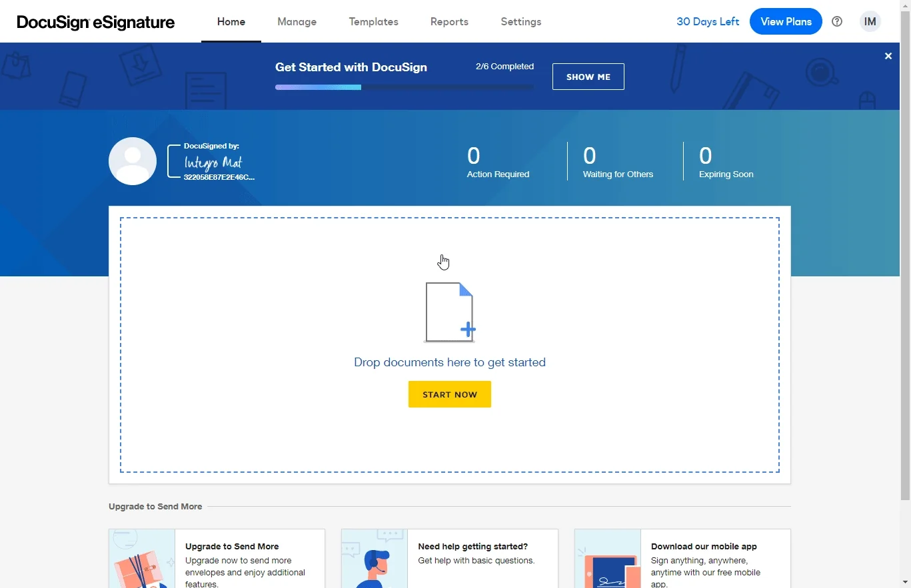The width and height of the screenshot is (911, 588).
Task: Open the IM user profile avatar
Action: click(870, 21)
